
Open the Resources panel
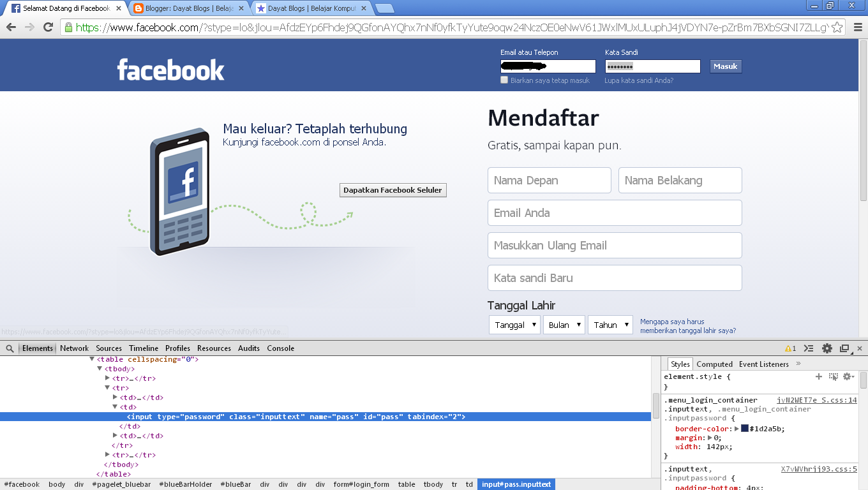(x=214, y=348)
